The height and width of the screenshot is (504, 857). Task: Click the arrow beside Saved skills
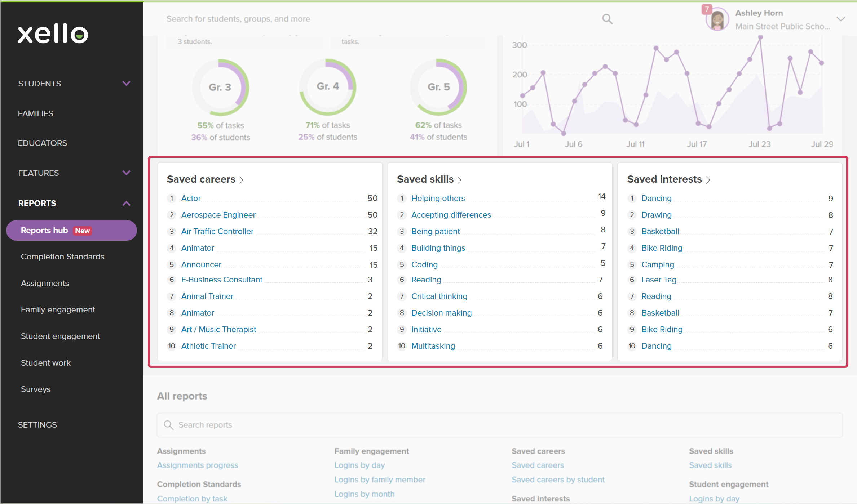click(x=460, y=180)
